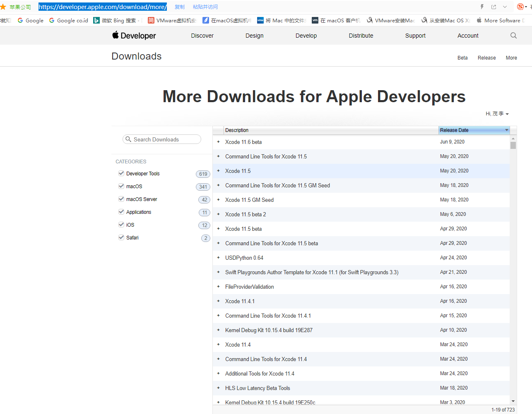Open the Develop menu
532x414 pixels.
click(x=306, y=36)
